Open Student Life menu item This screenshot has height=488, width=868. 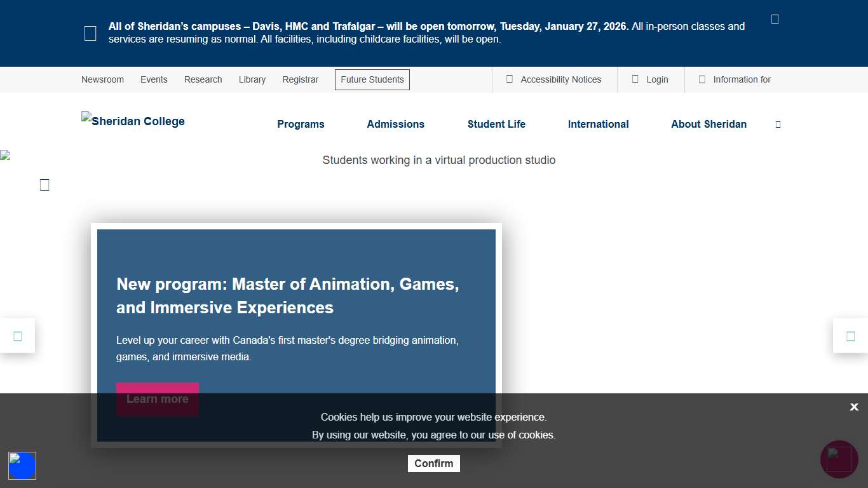tap(496, 125)
